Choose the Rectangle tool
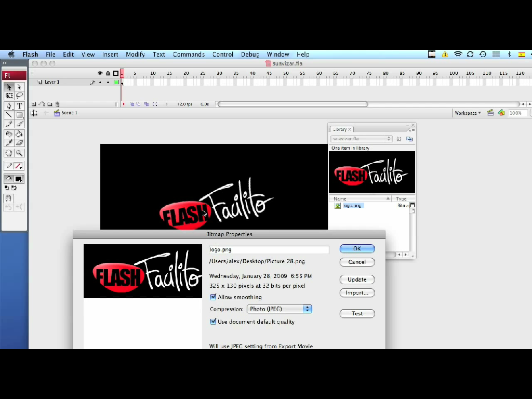The height and width of the screenshot is (399, 532). click(x=19, y=115)
